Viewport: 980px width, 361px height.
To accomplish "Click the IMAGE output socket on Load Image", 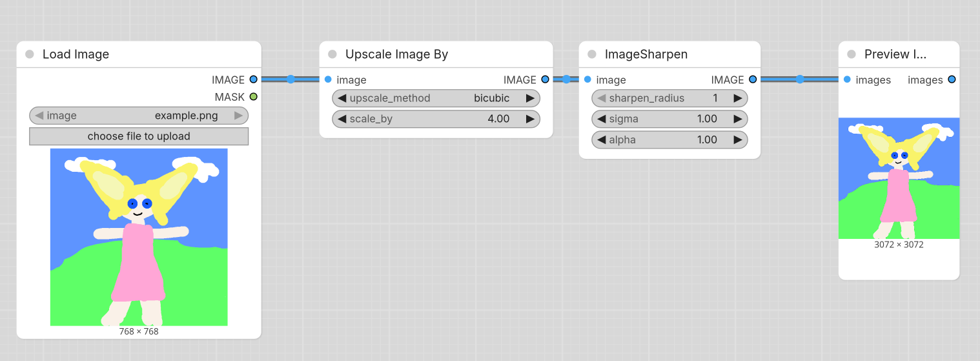I will 253,79.
